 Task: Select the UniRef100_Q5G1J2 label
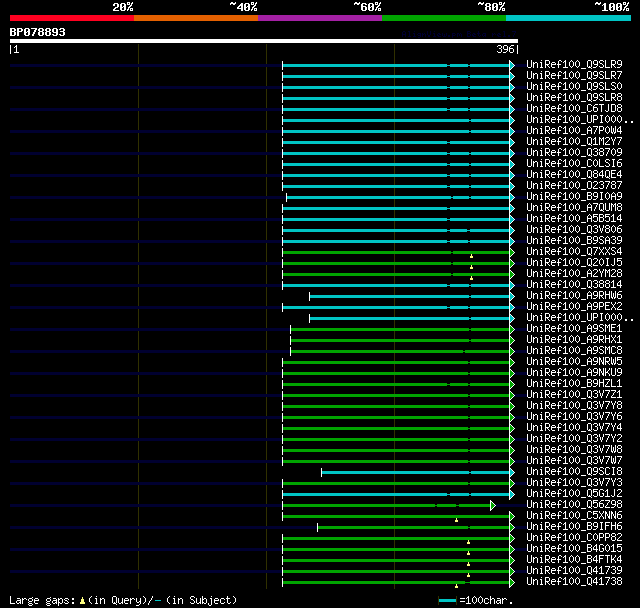(x=574, y=494)
